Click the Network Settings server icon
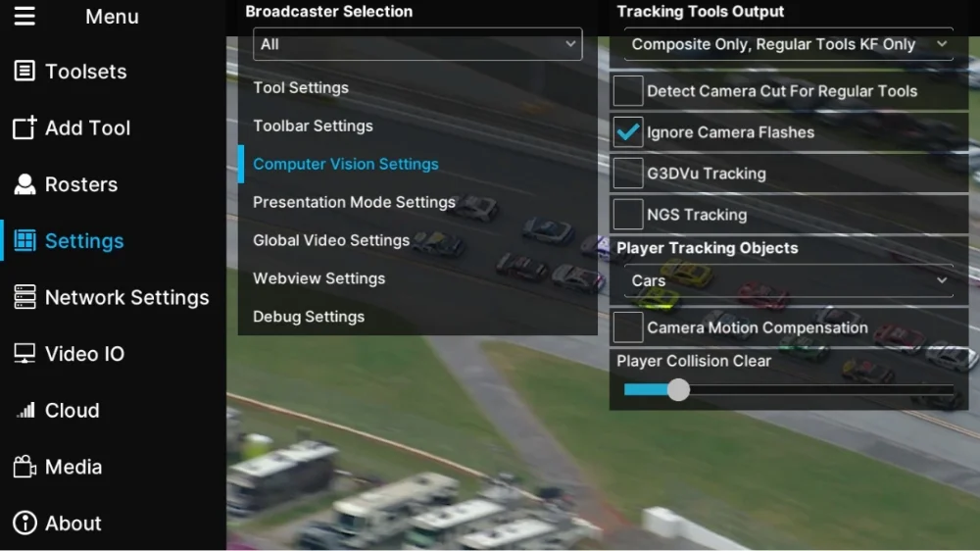Screen dimensions: 980x551 coord(24,297)
